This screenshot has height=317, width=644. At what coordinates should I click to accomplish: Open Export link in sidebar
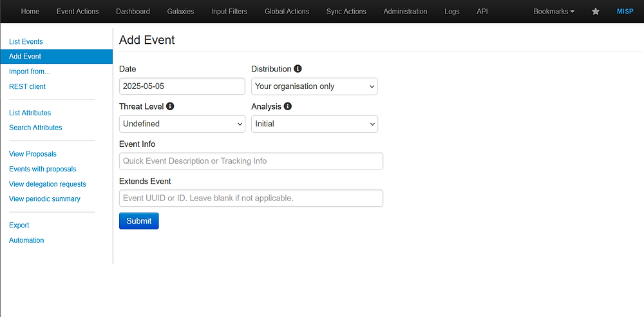tap(19, 225)
